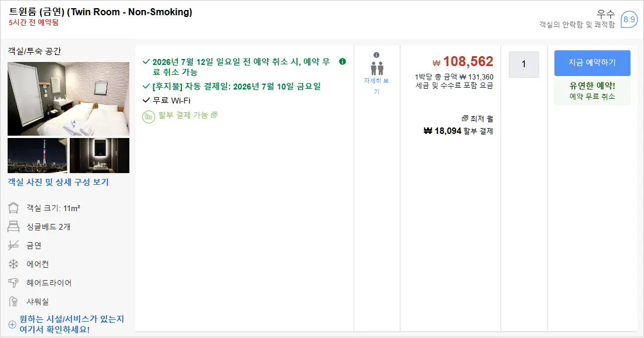This screenshot has height=338, width=644.
Task: Click the 세금 및 수수료 포함 요금 text
Action: [x=454, y=86]
